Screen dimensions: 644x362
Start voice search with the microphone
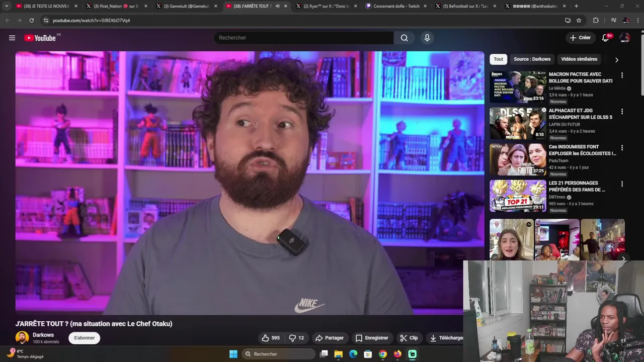click(427, 38)
